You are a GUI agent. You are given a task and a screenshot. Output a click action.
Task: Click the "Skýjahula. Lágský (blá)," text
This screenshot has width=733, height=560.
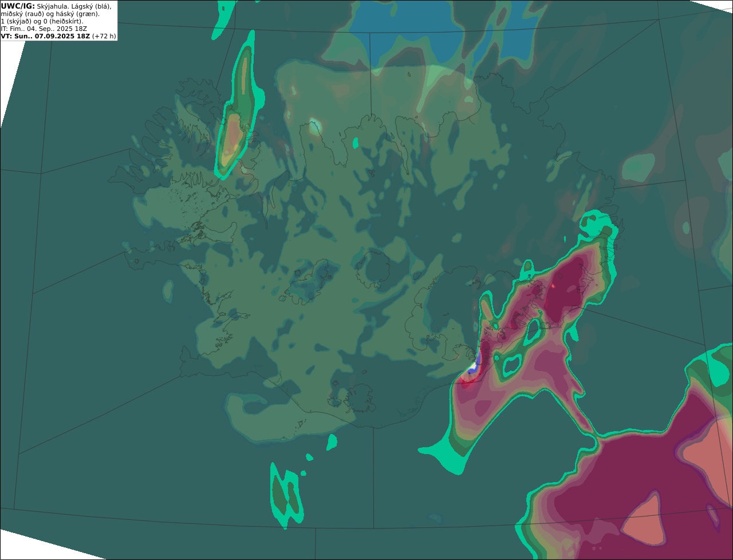[74, 6]
